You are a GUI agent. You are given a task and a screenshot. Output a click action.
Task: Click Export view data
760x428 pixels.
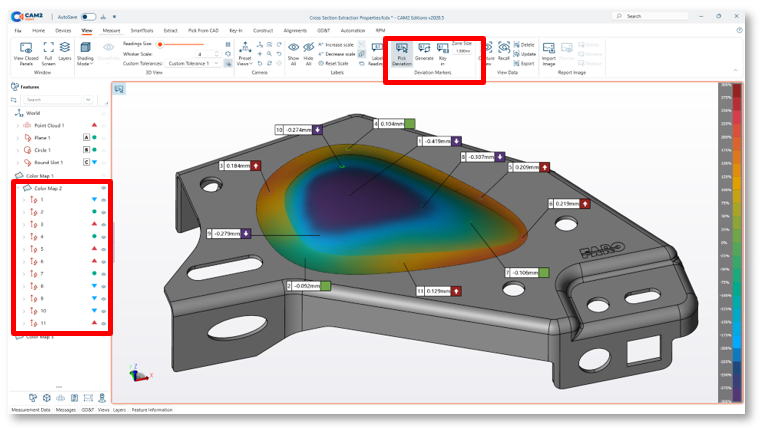pyautogui.click(x=524, y=63)
